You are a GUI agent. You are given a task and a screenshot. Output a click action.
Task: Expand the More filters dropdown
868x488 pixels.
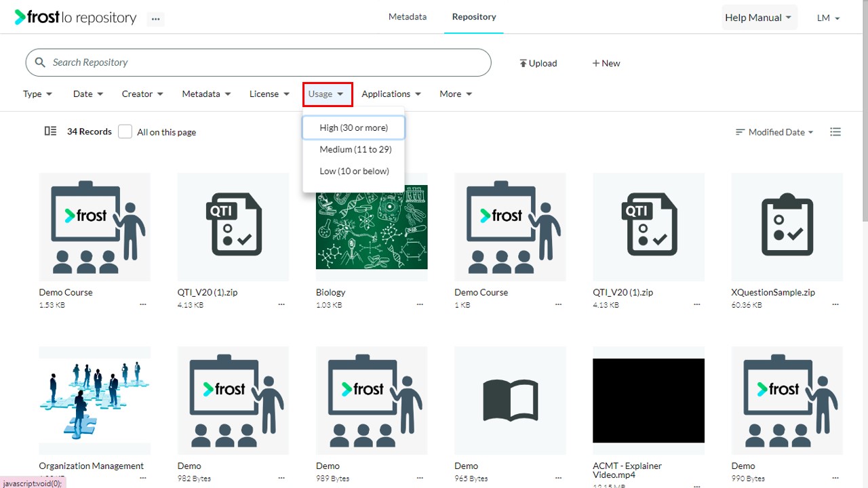456,94
